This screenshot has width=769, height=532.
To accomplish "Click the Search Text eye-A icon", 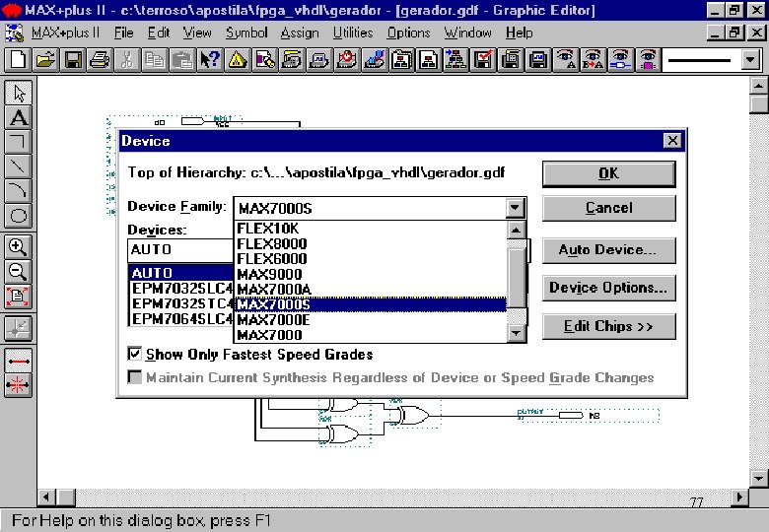I will (x=566, y=60).
